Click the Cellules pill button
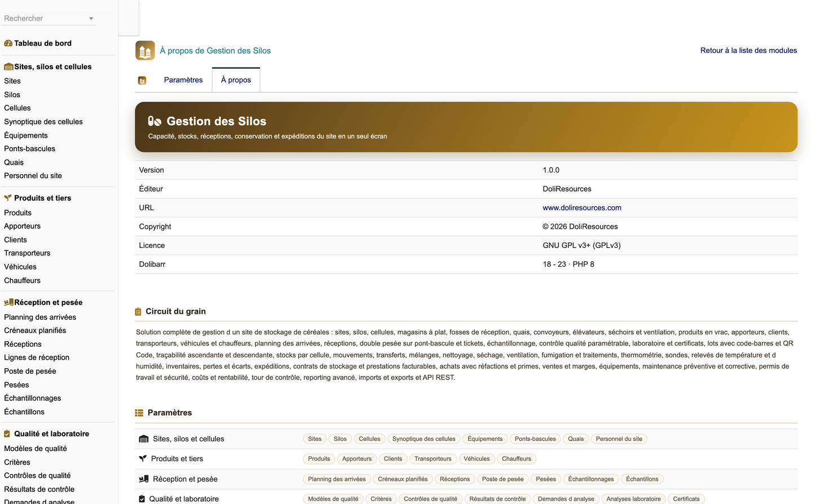 [369, 439]
